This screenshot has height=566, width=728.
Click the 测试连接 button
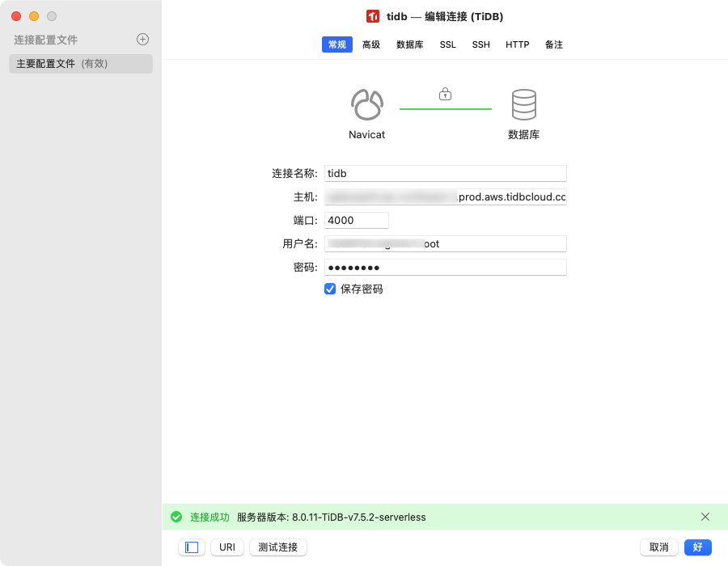[278, 547]
